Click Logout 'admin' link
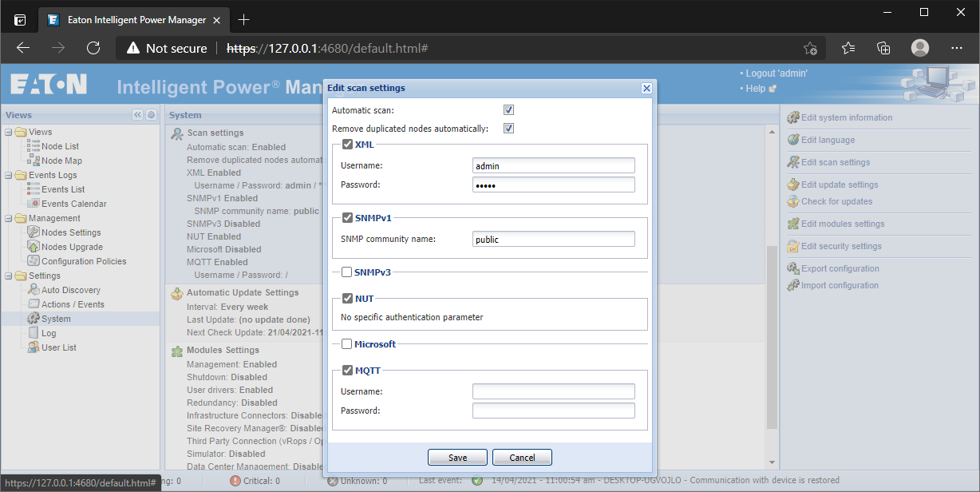Screen dimensions: 980x492 [x=776, y=73]
